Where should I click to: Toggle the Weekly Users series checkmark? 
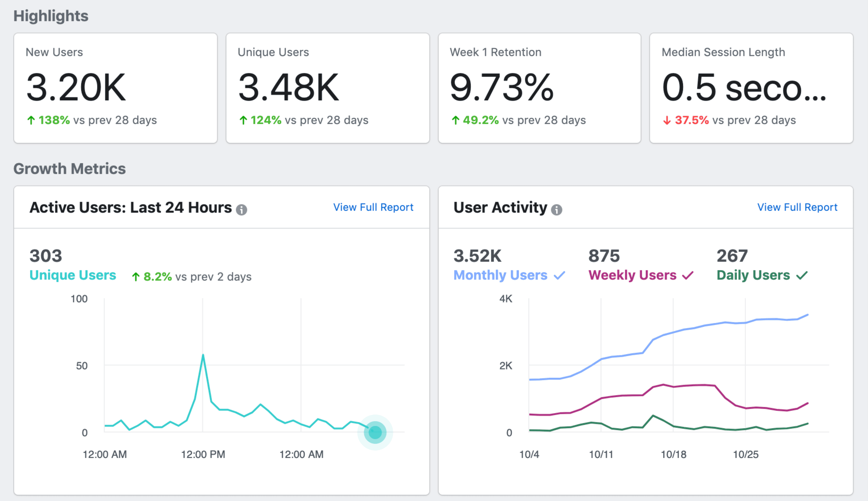(x=688, y=275)
